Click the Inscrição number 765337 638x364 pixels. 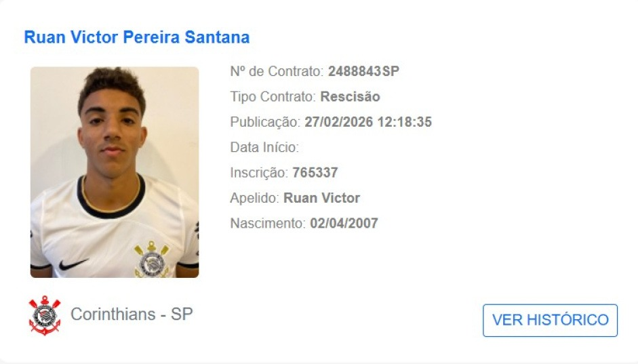(315, 172)
